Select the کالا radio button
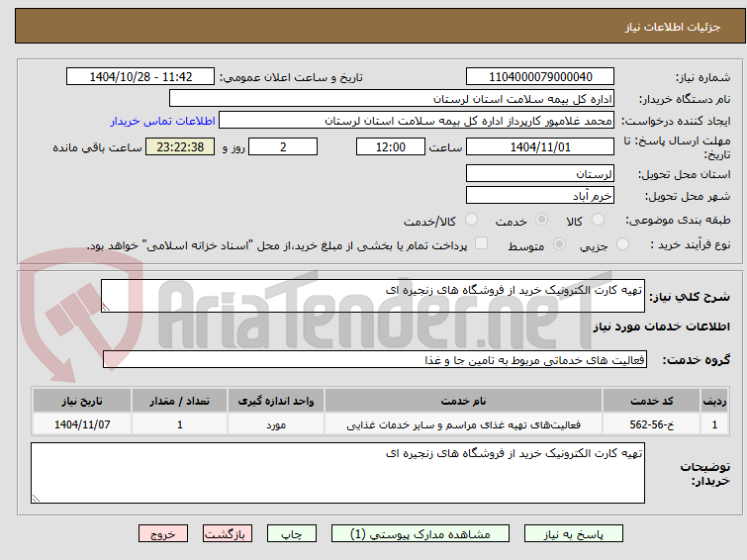 click(598, 220)
